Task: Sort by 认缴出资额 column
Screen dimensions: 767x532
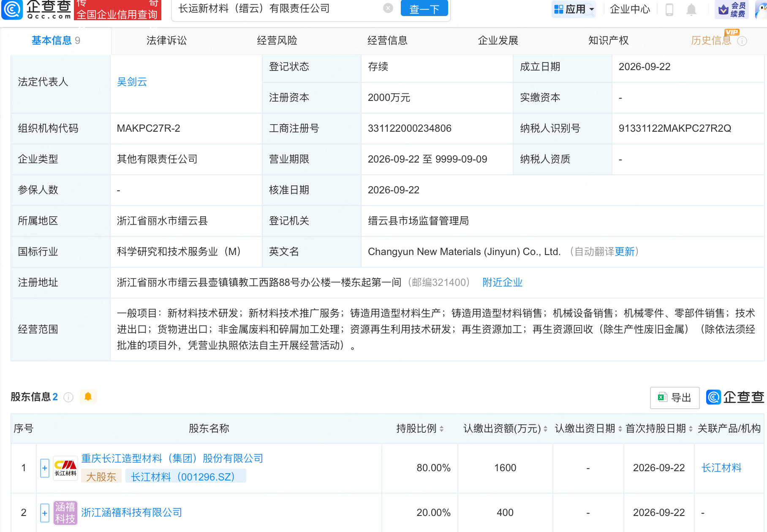Action: 505,429
